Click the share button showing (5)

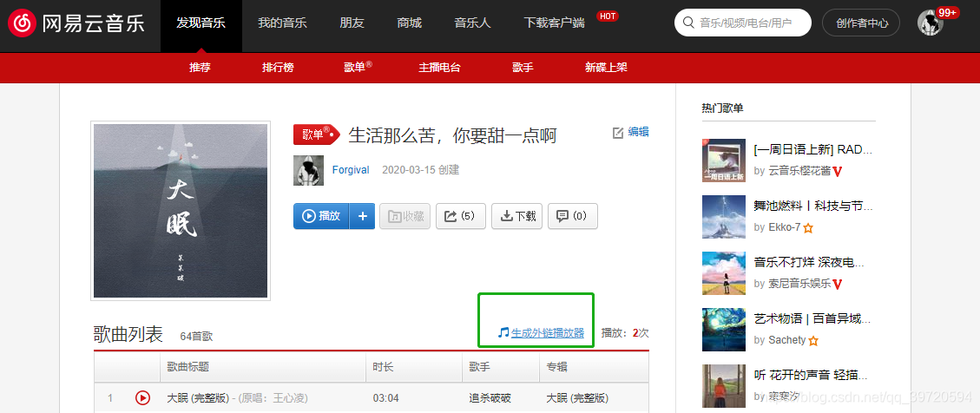pos(461,216)
